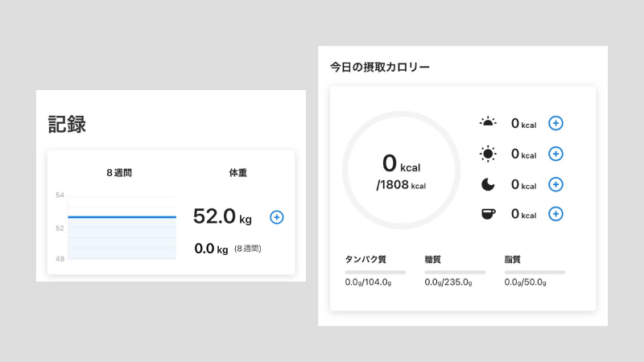Viewport: 644px width, 362px height.
Task: Click the 8週間 chart period label
Action: 122,173
